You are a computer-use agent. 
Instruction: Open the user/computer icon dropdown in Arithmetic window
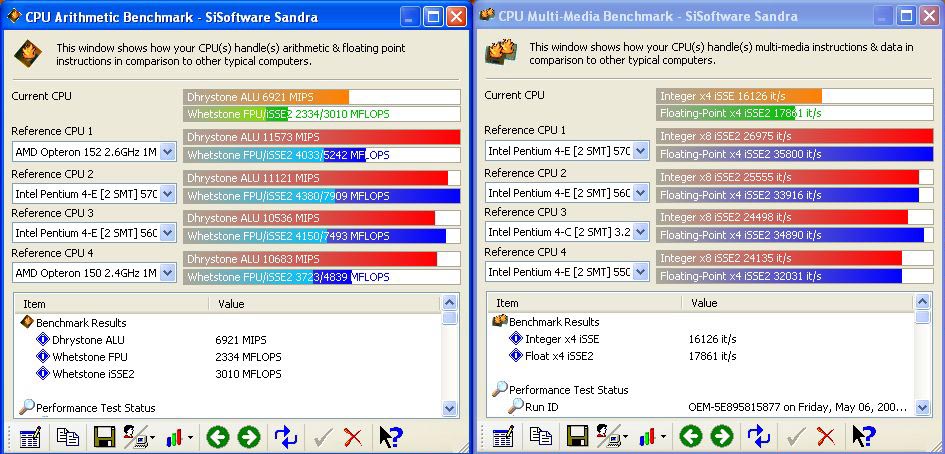(x=139, y=437)
